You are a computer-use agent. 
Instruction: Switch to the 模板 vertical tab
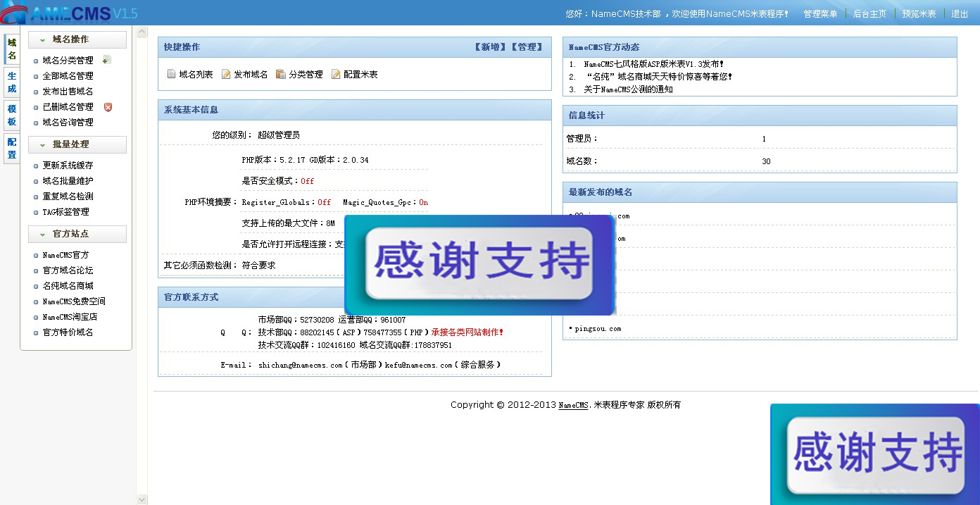[12, 116]
